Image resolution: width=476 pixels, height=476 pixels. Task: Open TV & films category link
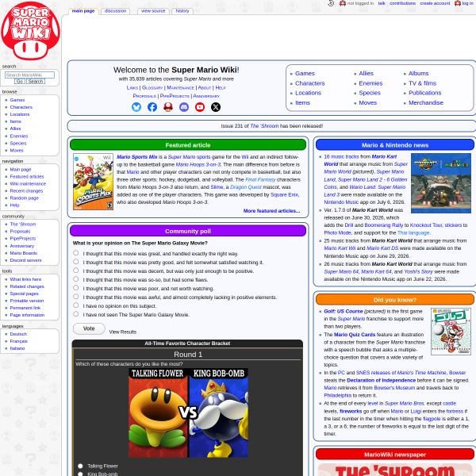point(422,83)
